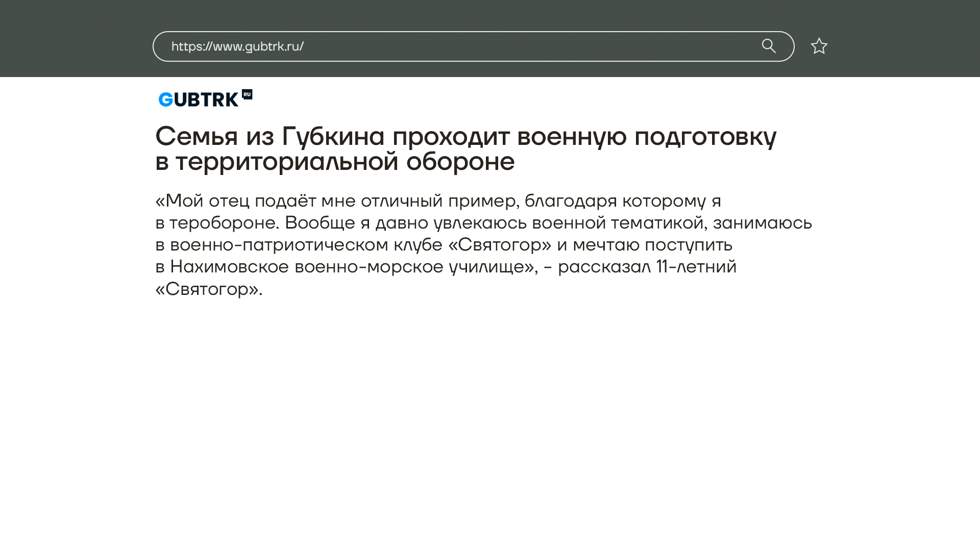The height and width of the screenshot is (551, 980).
Task: Click the word Губкина in the headline
Action: click(333, 137)
